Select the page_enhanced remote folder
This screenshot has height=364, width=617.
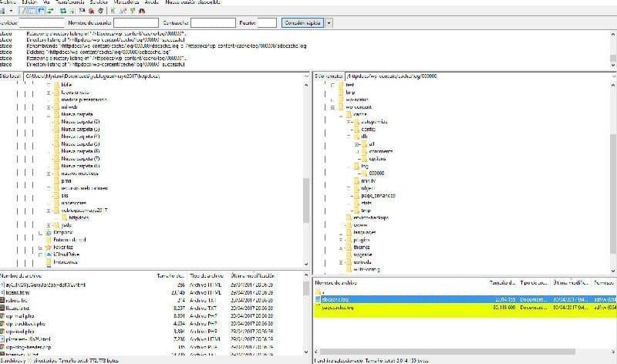(378, 196)
